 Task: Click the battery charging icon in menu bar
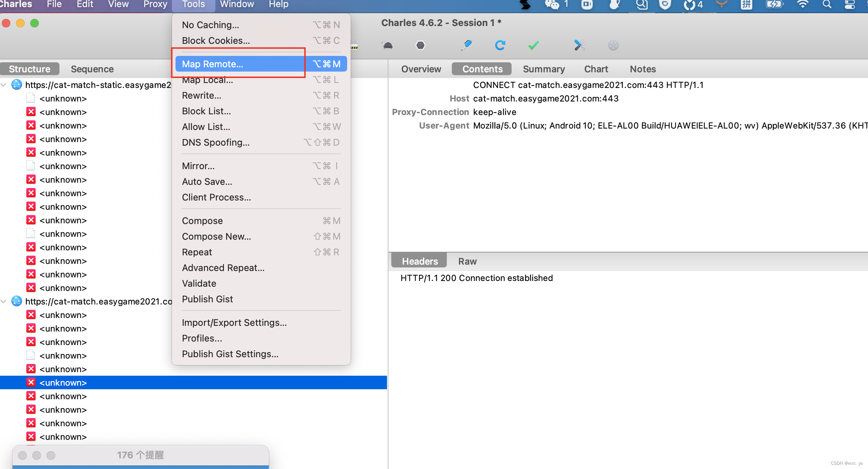click(775, 4)
